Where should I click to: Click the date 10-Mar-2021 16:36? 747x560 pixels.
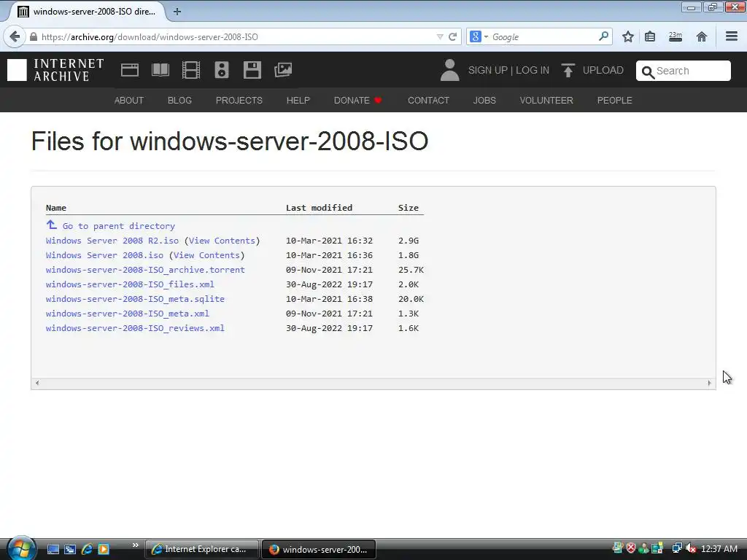[x=329, y=255]
